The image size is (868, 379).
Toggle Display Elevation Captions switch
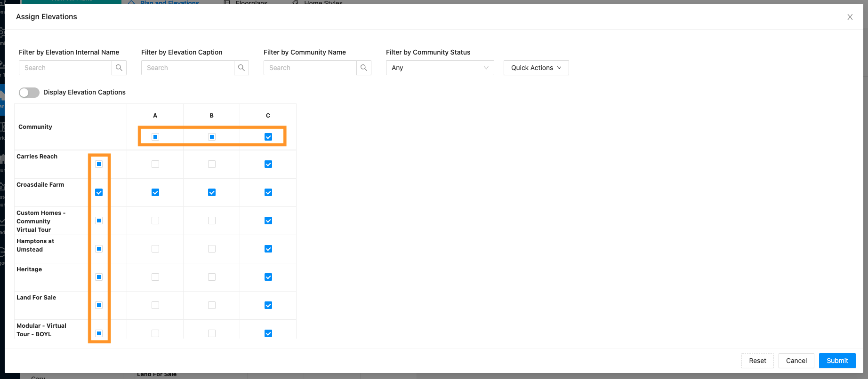[x=29, y=93]
